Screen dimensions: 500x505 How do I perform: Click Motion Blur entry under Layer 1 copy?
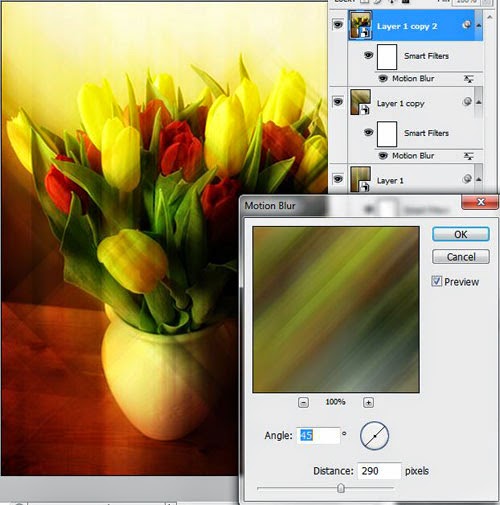click(413, 156)
